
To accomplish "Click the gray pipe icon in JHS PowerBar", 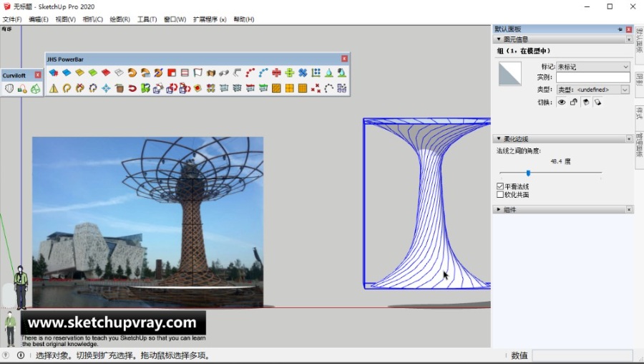I will (x=224, y=73).
